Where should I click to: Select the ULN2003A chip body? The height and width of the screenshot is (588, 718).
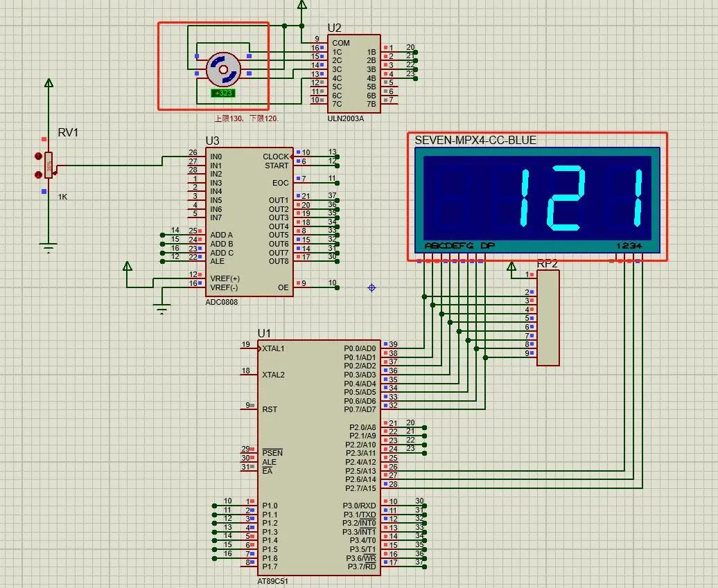coord(354,73)
